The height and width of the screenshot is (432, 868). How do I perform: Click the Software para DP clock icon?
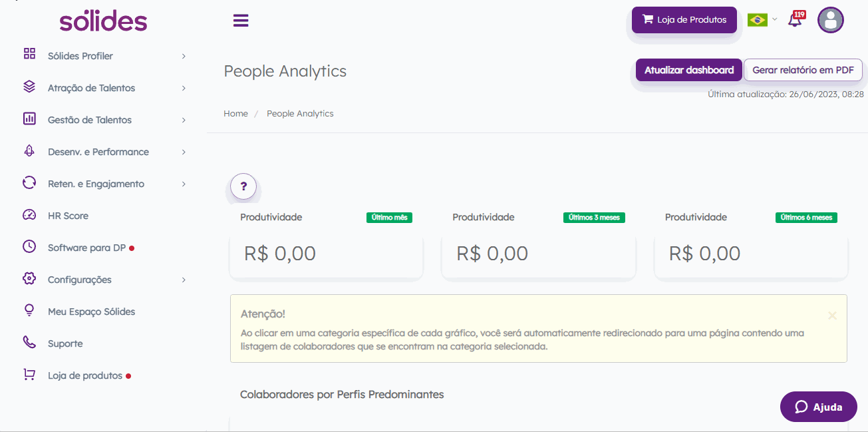(x=29, y=247)
